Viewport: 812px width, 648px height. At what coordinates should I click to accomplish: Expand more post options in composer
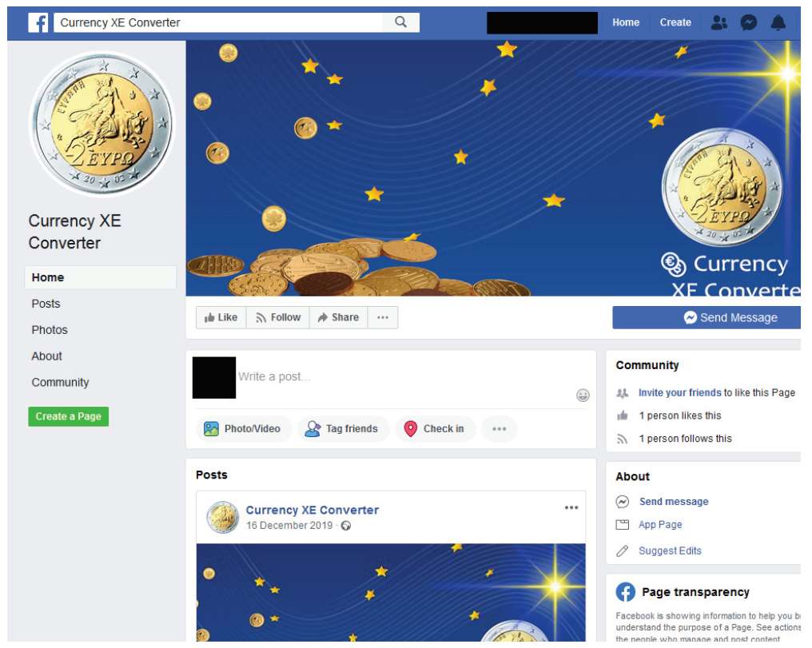tap(500, 428)
